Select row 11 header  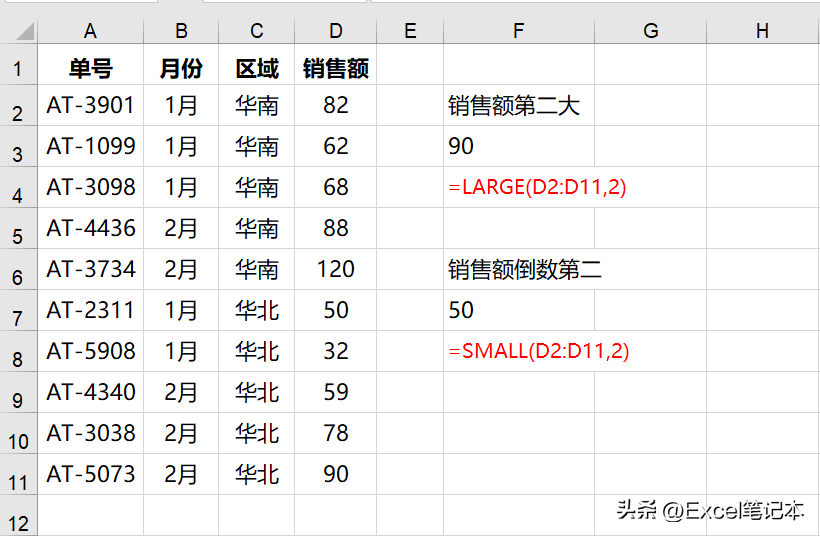[x=18, y=475]
